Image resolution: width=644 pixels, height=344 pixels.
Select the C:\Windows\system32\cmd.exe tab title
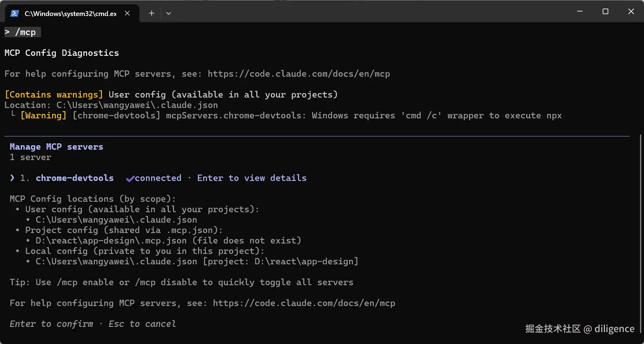(70, 13)
